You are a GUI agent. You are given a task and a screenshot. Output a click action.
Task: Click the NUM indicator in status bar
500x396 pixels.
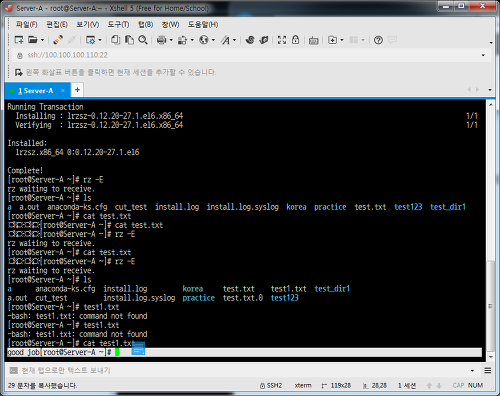point(475,385)
